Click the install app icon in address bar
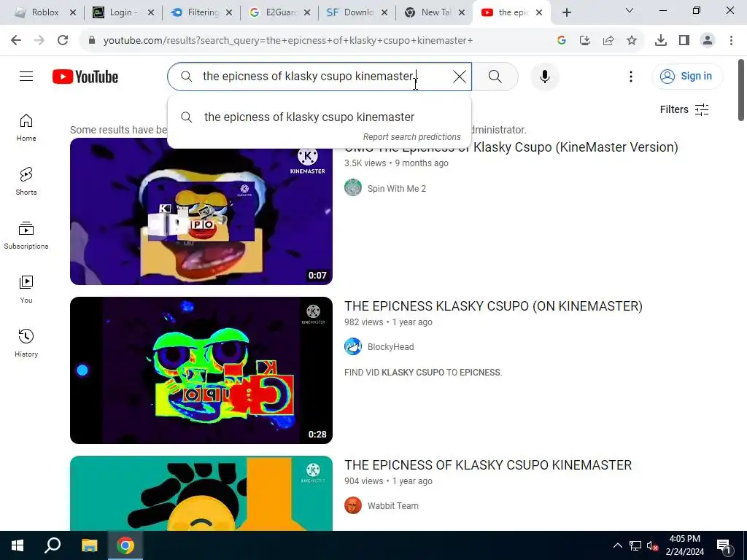 (585, 41)
